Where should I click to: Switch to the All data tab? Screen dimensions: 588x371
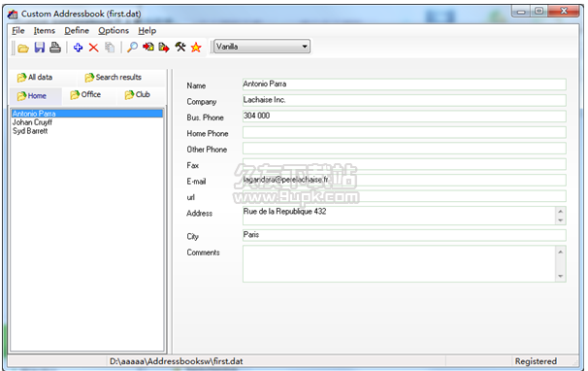[35, 78]
